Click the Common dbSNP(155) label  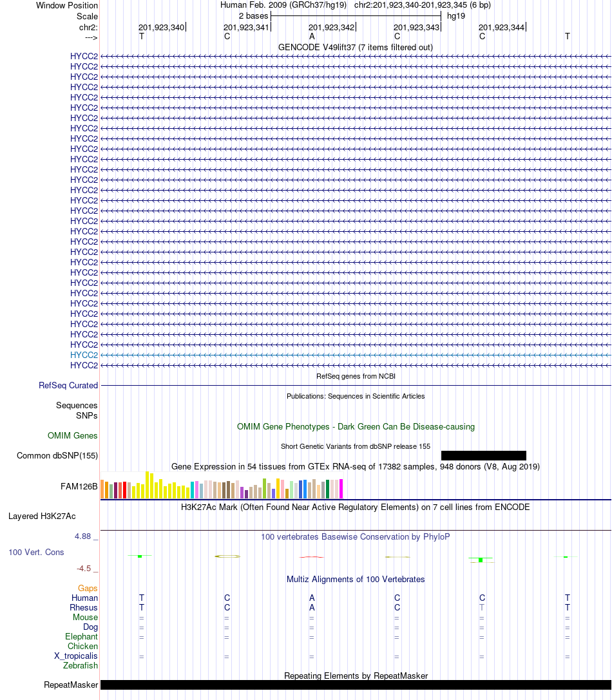coord(57,456)
